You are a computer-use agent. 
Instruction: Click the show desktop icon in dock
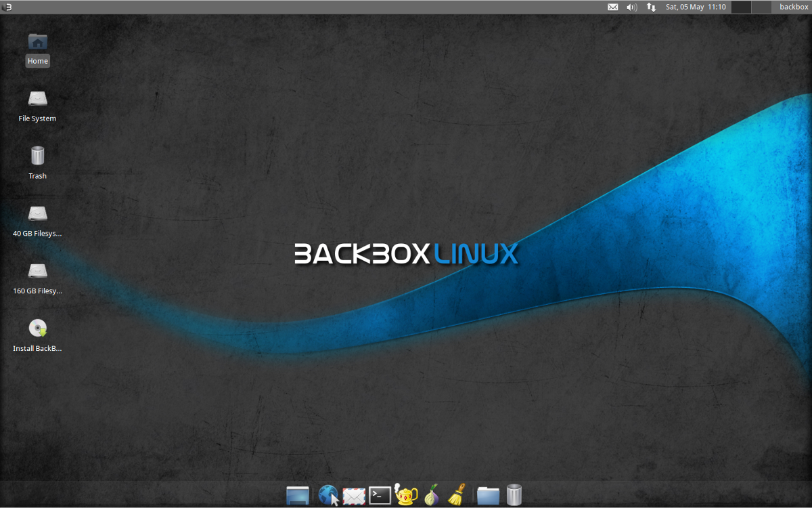(x=298, y=495)
